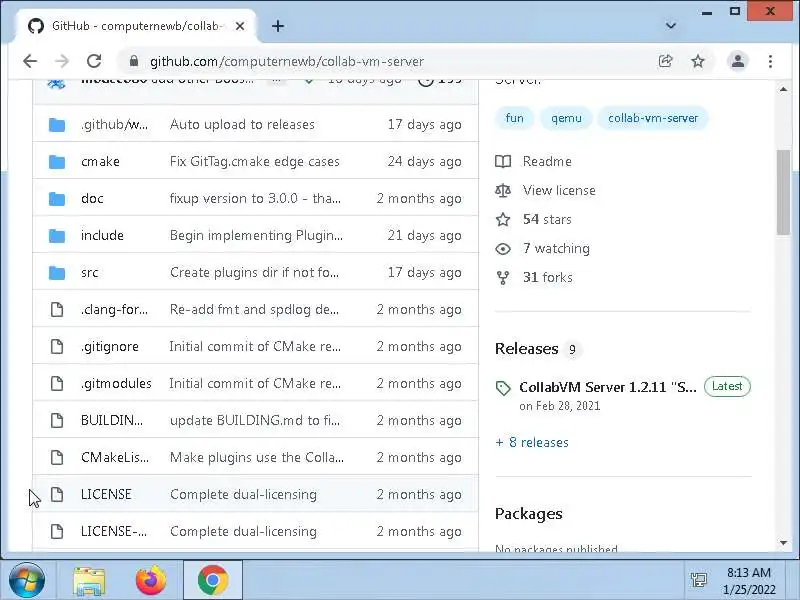Open commit 'Make plugins use the Colla...'
The width and height of the screenshot is (800, 600).
[257, 458]
